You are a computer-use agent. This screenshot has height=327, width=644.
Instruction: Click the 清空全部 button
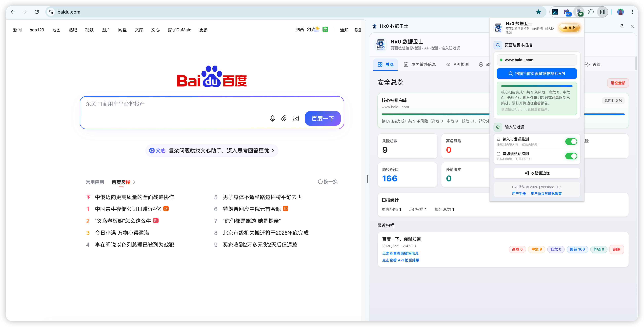point(618,83)
